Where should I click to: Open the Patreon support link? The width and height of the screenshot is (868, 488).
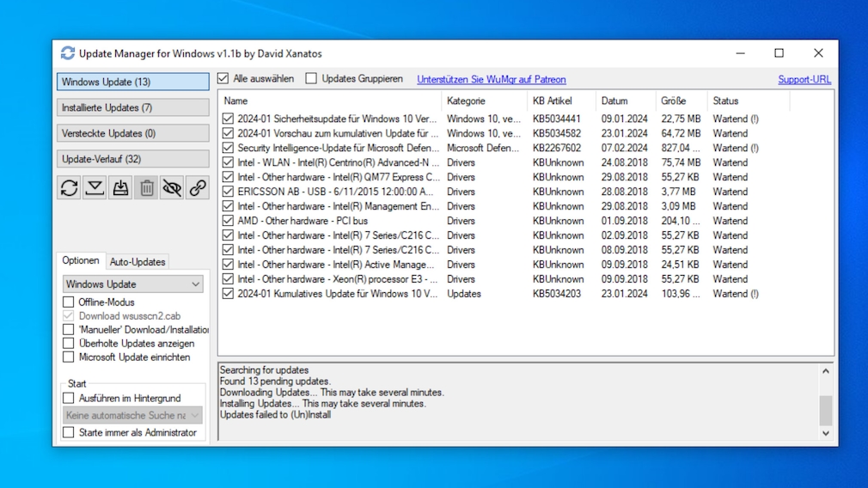(x=491, y=79)
